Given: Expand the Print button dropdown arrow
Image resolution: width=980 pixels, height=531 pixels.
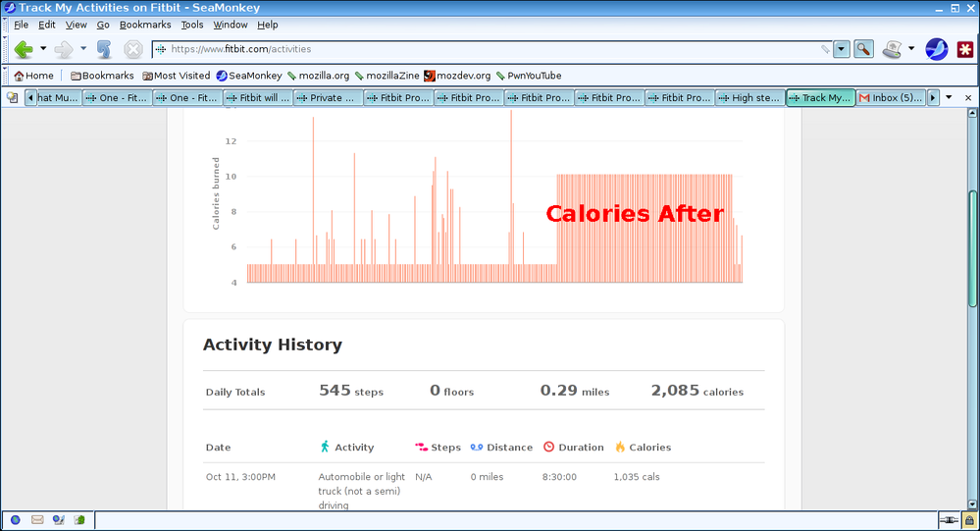Looking at the screenshot, I should (911, 49).
